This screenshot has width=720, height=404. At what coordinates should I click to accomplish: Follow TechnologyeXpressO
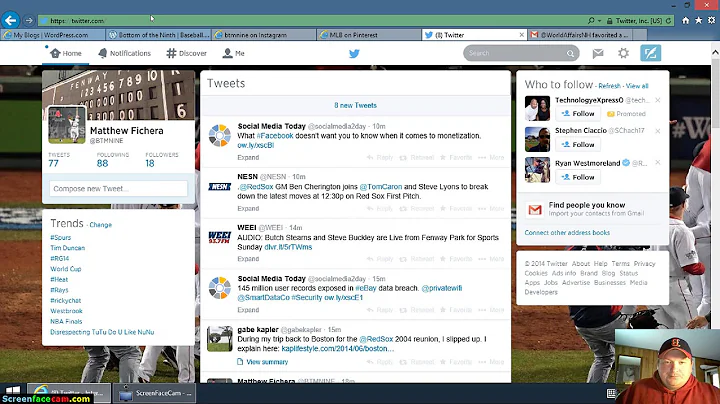point(578,113)
